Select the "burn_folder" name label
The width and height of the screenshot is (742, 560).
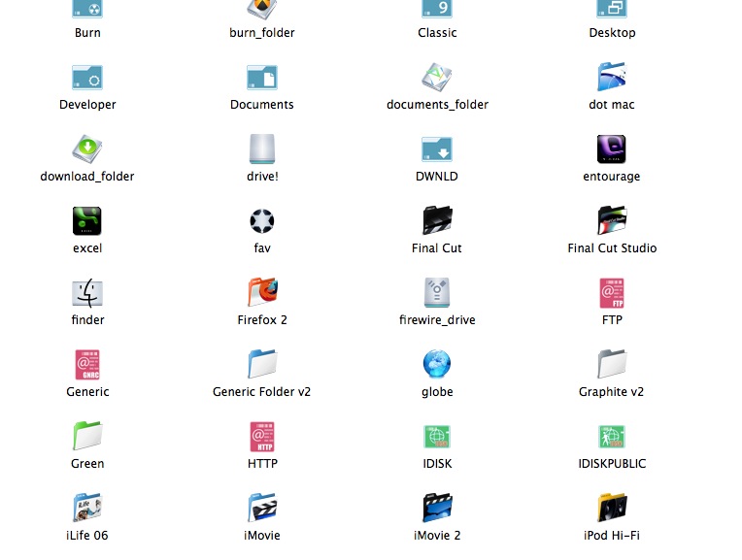point(262,33)
